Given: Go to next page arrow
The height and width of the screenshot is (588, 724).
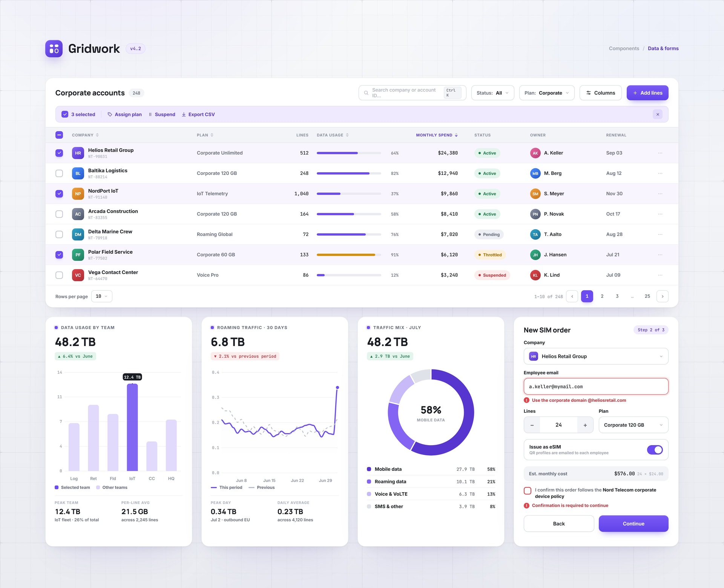Looking at the screenshot, I should pyautogui.click(x=663, y=296).
